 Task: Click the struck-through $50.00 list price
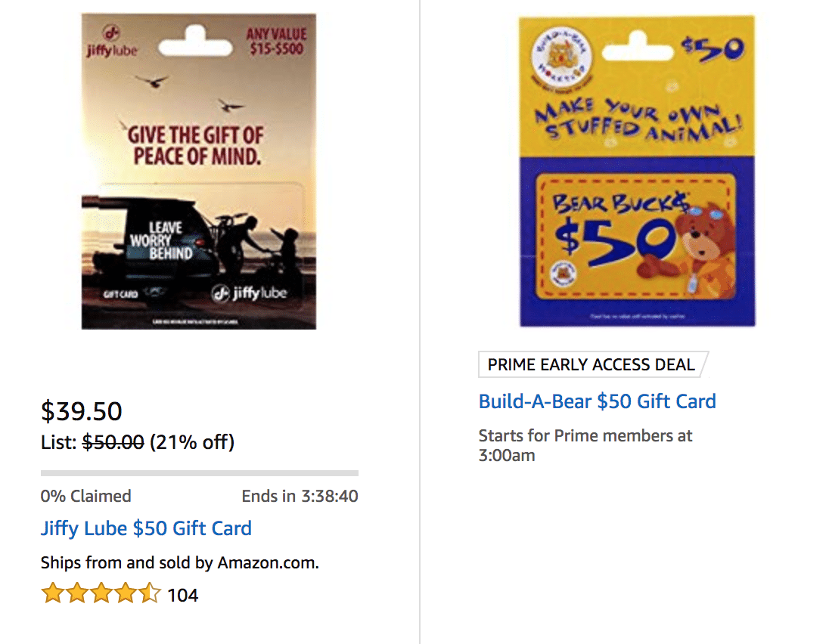pos(112,442)
